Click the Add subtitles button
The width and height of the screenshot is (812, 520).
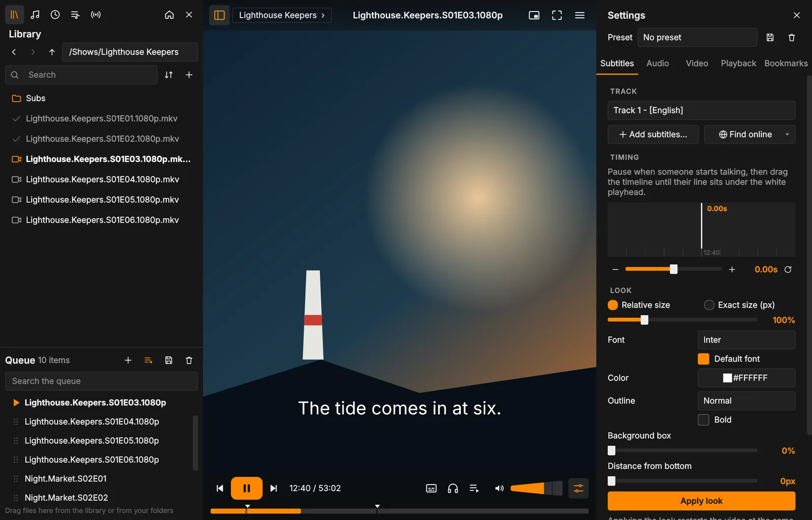click(653, 134)
